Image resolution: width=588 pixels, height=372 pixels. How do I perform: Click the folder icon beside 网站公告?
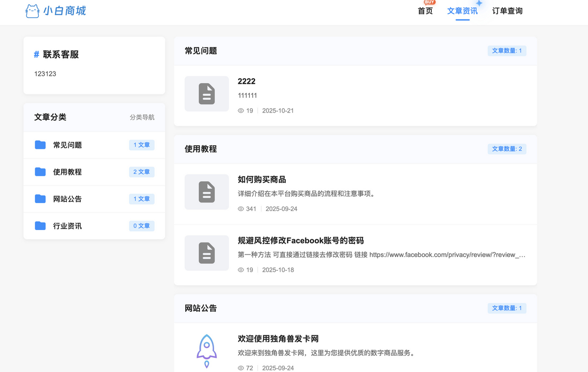(x=40, y=199)
